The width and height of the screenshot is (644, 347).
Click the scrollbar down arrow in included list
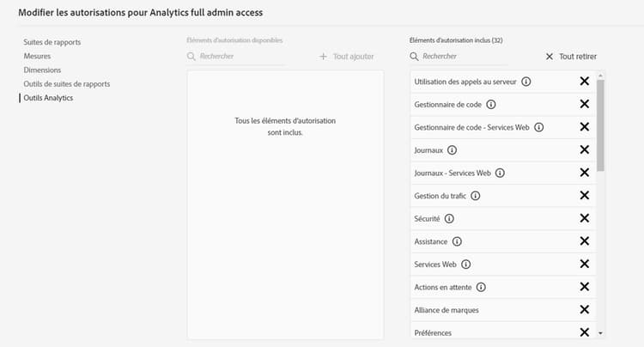600,332
